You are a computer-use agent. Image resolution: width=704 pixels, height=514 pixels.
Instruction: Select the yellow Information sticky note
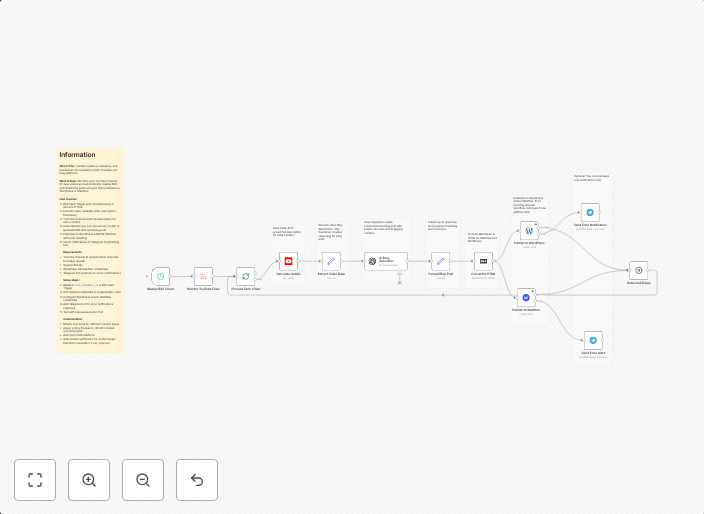coord(90,250)
